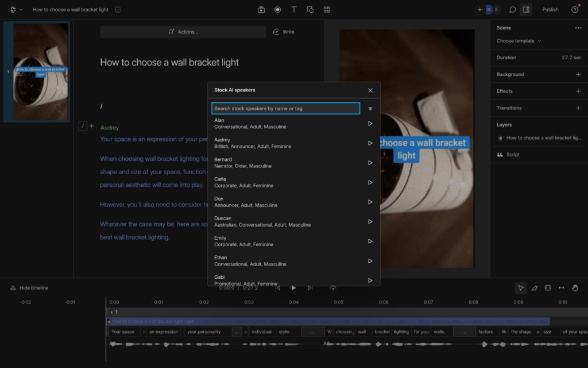Open the Actions... menu
Screen dimensions: 588x368
pyautogui.click(x=184, y=32)
